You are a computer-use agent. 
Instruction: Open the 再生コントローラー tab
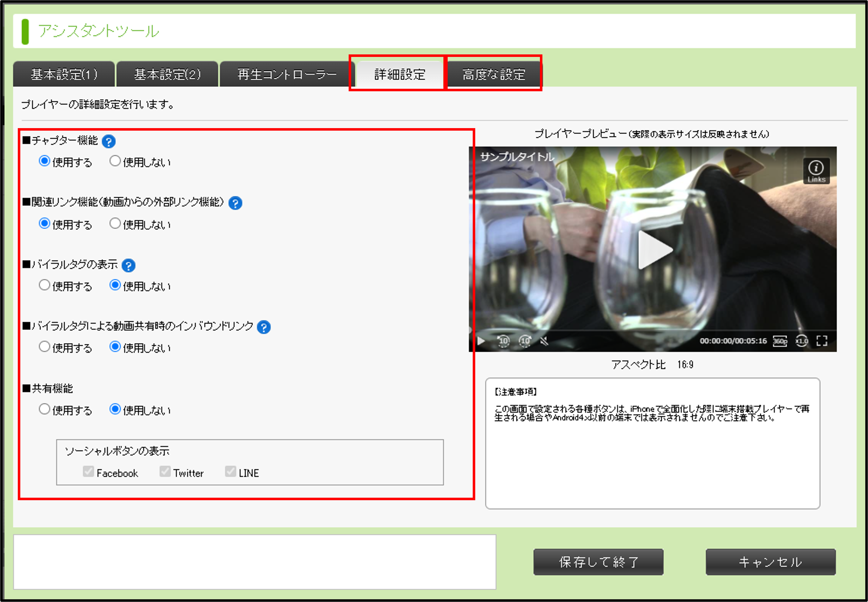click(286, 74)
